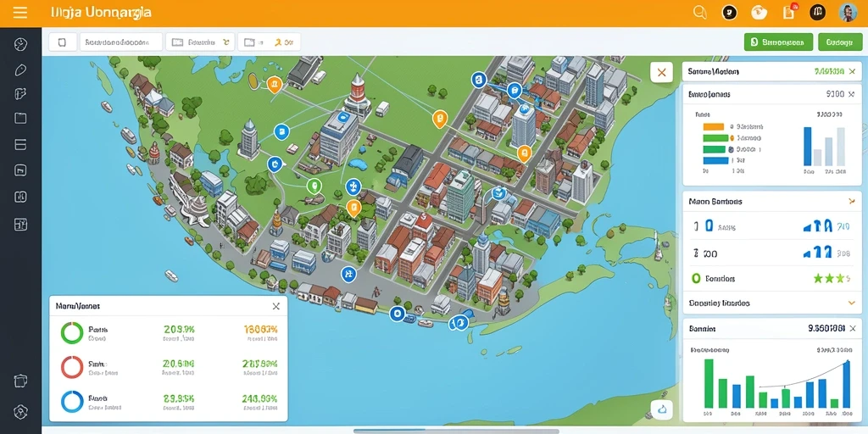Toggle the square checkbox in the toolbar
This screenshot has height=434, width=868.
point(62,42)
